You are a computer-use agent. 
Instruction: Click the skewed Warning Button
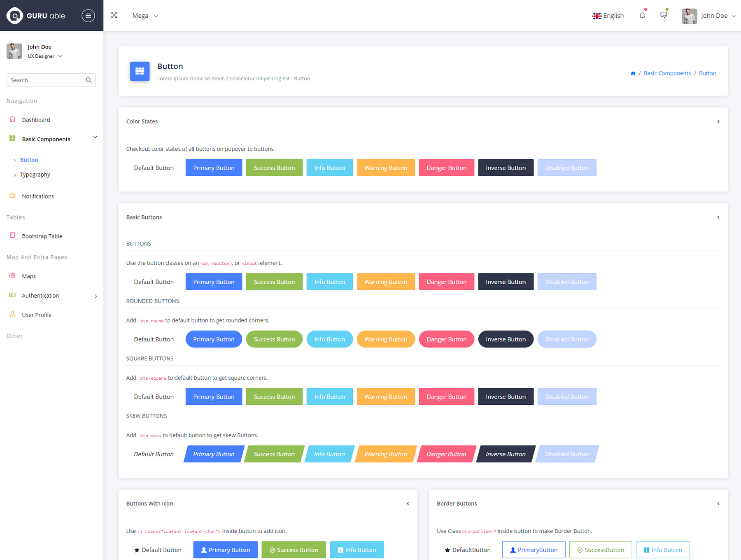point(386,454)
